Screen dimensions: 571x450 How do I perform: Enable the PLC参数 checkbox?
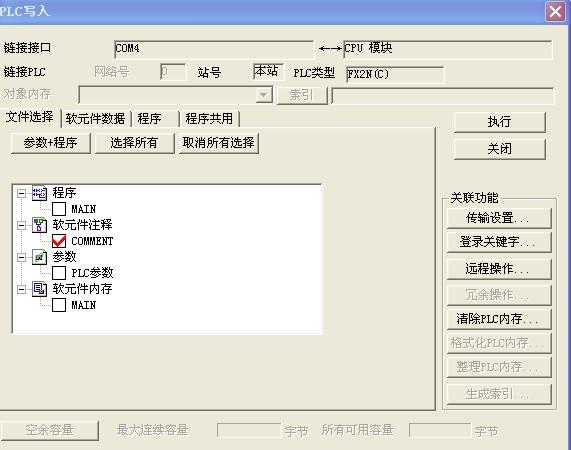(x=59, y=273)
